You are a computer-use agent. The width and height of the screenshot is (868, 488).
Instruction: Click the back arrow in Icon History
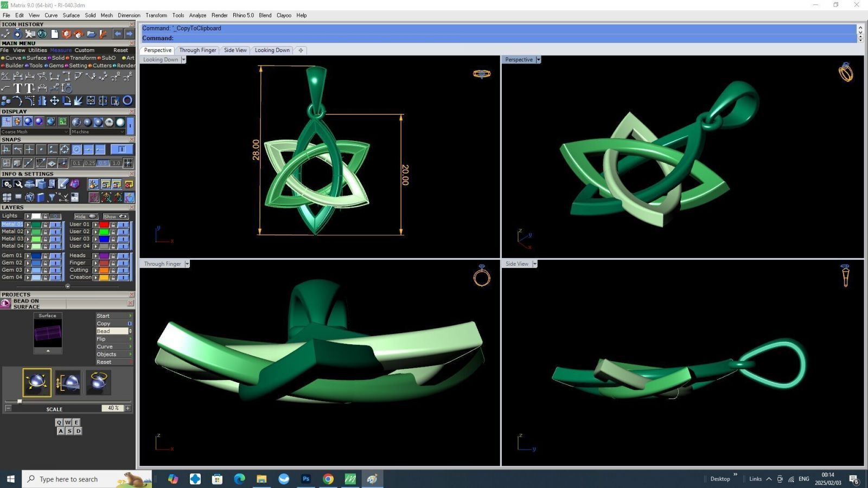tap(118, 34)
